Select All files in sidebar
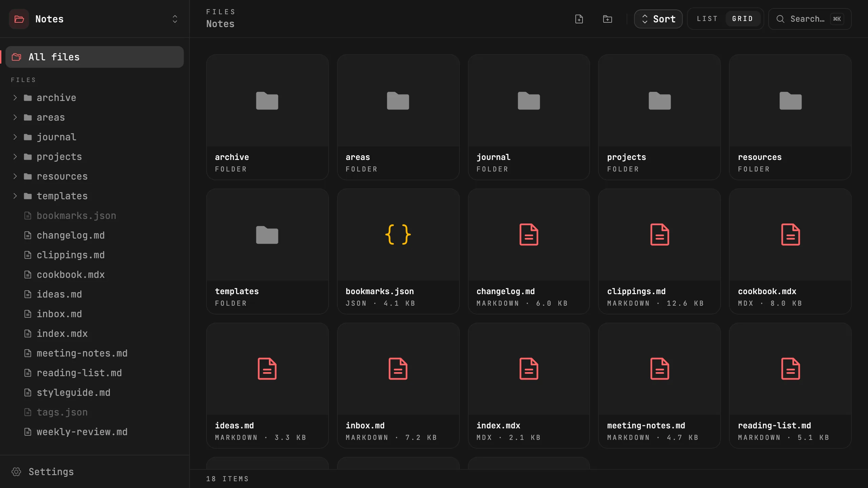The height and width of the screenshot is (488, 868). tap(95, 57)
